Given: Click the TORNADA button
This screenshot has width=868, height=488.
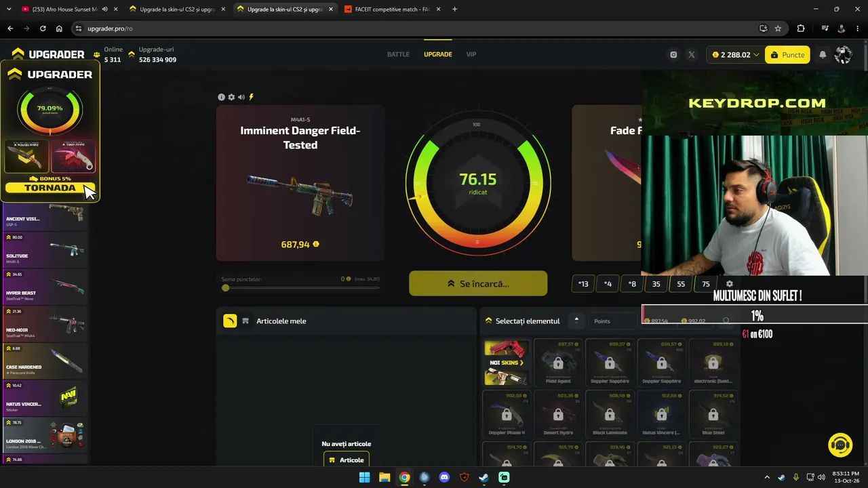Looking at the screenshot, I should click(50, 188).
